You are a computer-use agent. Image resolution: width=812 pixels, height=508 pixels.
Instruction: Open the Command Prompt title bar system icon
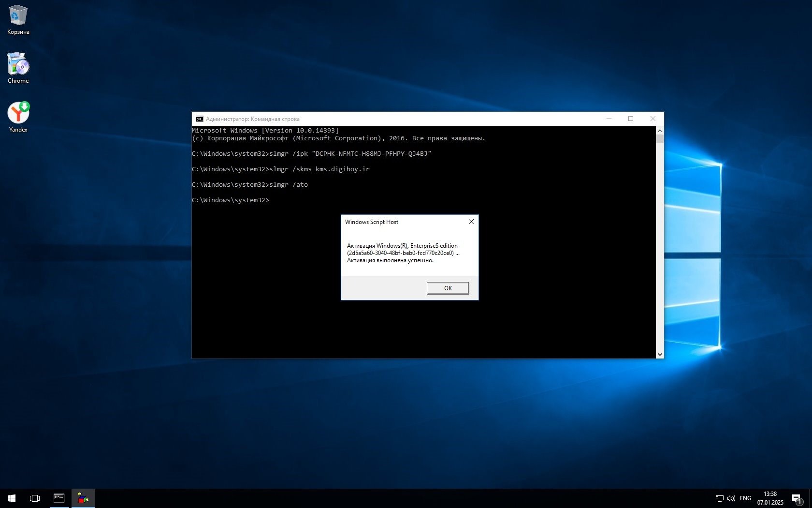199,119
